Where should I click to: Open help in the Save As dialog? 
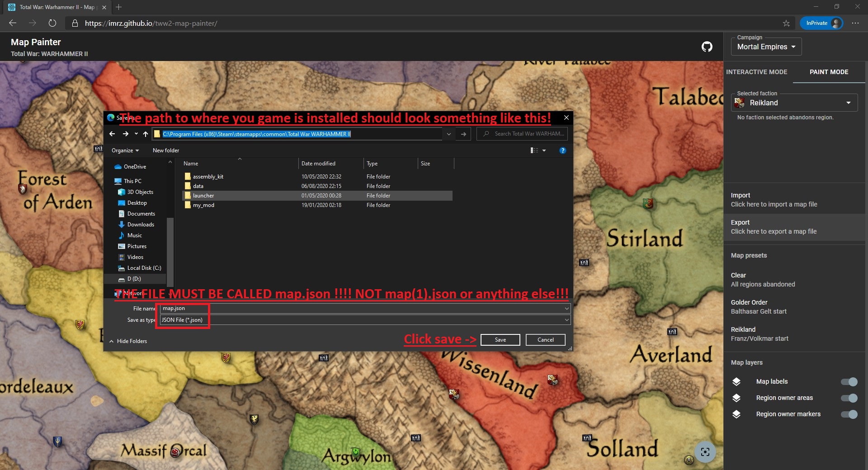pos(562,150)
